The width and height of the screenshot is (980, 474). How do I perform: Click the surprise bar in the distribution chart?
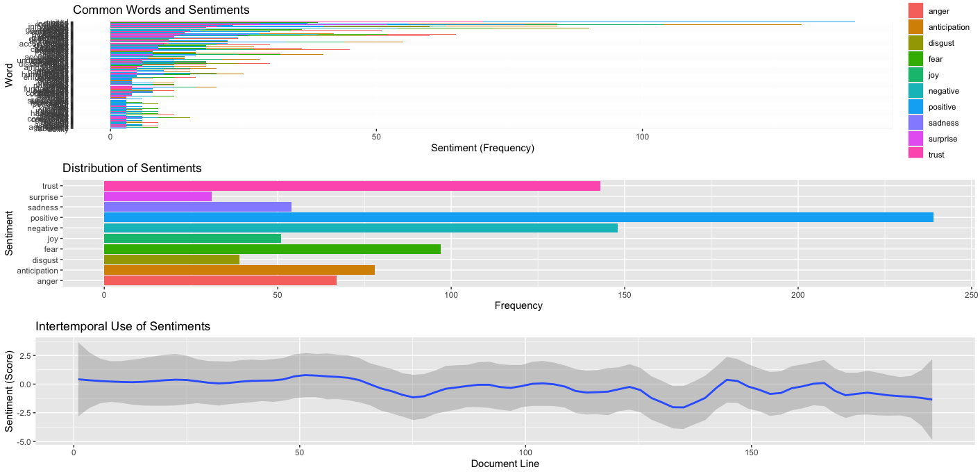tap(158, 196)
